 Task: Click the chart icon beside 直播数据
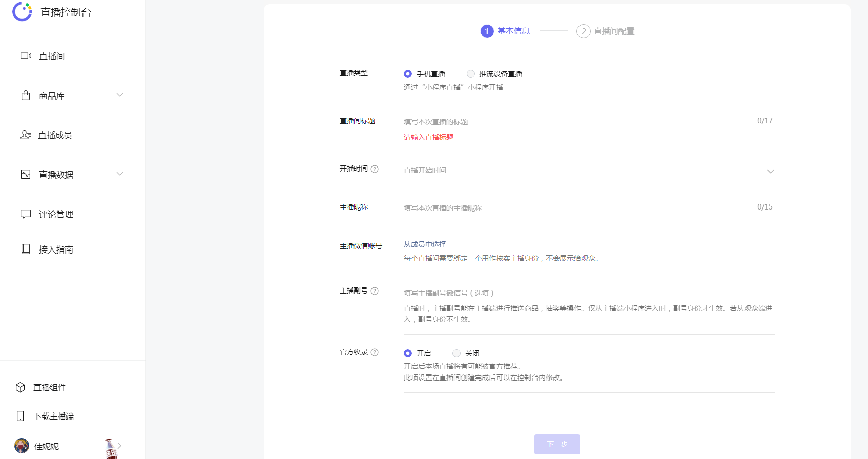(26, 174)
